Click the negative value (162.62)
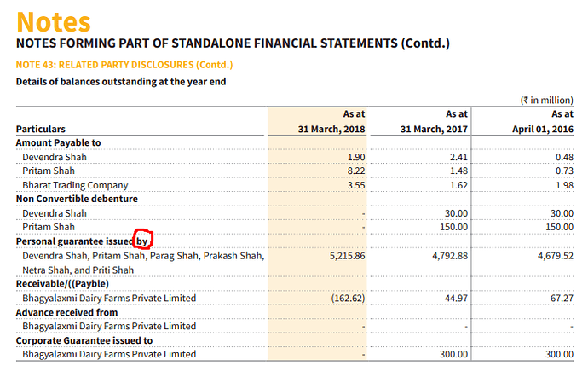588x371 pixels. coord(348,298)
